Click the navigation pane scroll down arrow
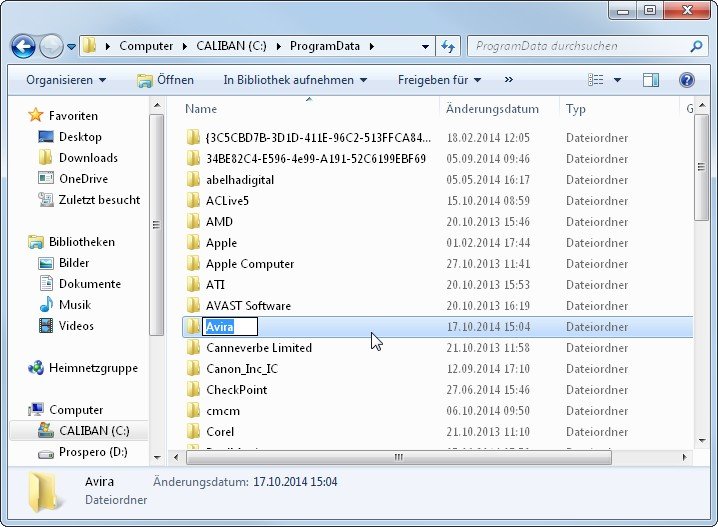This screenshot has width=718, height=527. tap(157, 457)
